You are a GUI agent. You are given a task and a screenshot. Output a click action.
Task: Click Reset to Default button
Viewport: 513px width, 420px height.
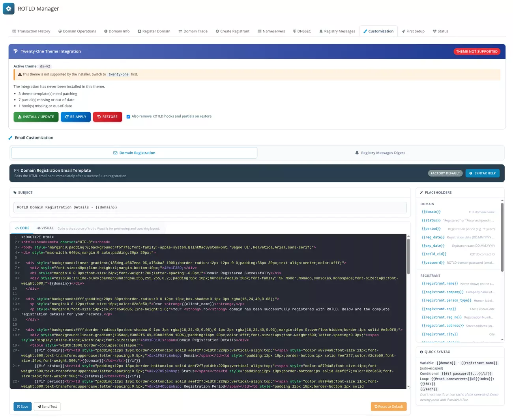point(389,407)
